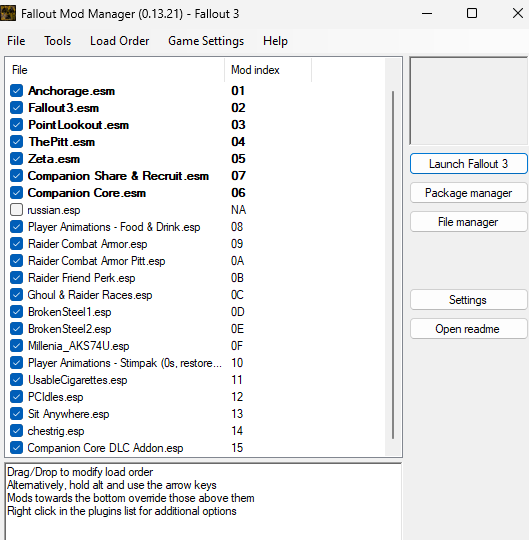Uncheck the Millenia_AKS74U.esp checkbox
The width and height of the screenshot is (529, 540).
coord(17,346)
